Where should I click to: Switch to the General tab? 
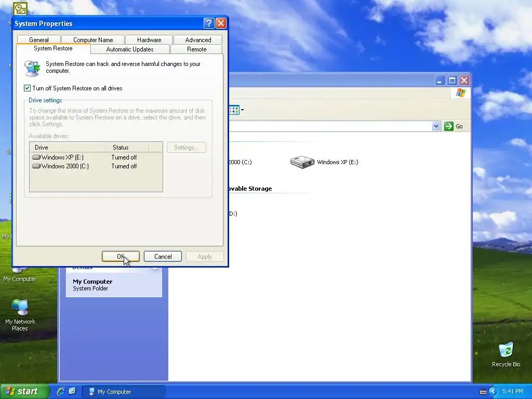coord(38,39)
